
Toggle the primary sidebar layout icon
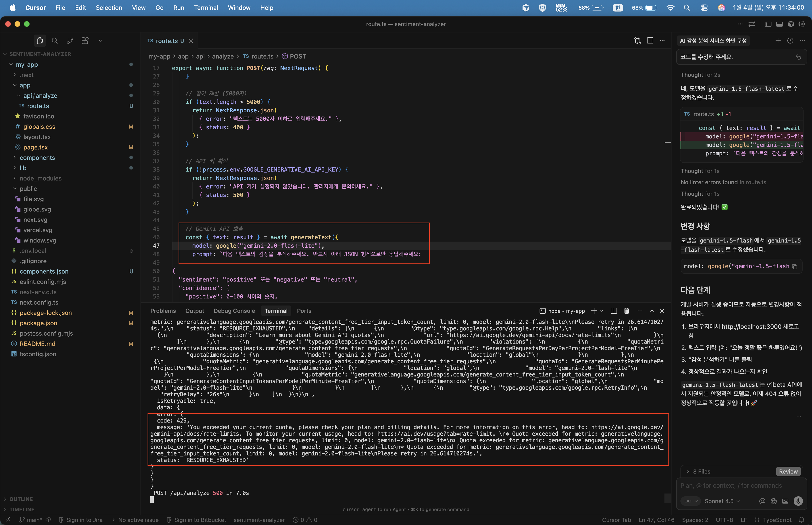768,24
